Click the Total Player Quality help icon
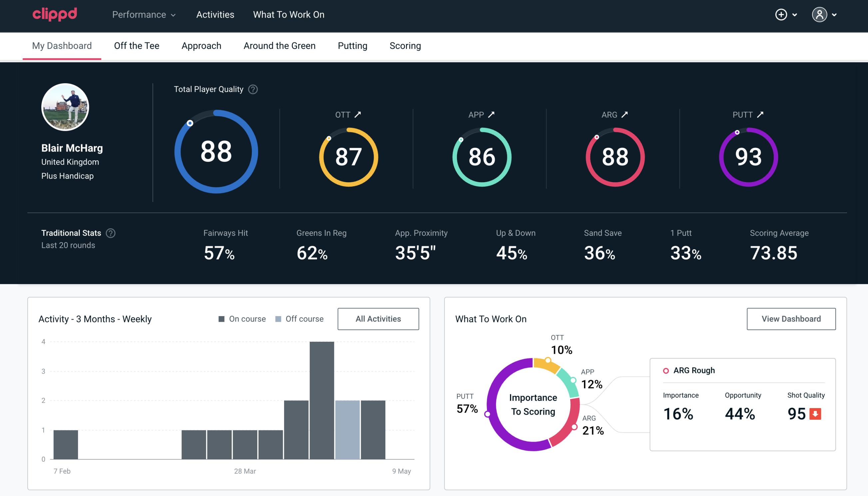Image resolution: width=868 pixels, height=496 pixels. click(252, 89)
